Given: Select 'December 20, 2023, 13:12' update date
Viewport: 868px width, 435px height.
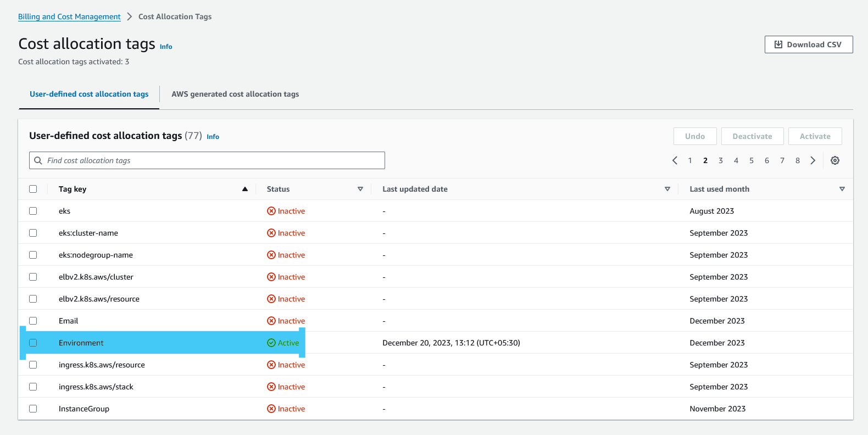Looking at the screenshot, I should click(x=451, y=343).
